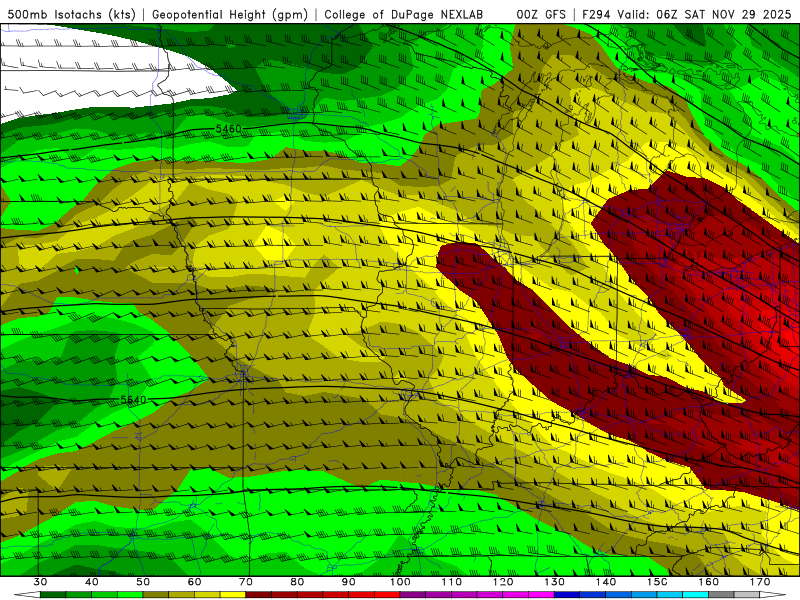Click the colorbar label 120
Image resolution: width=800 pixels, height=600 pixels.
tap(503, 582)
